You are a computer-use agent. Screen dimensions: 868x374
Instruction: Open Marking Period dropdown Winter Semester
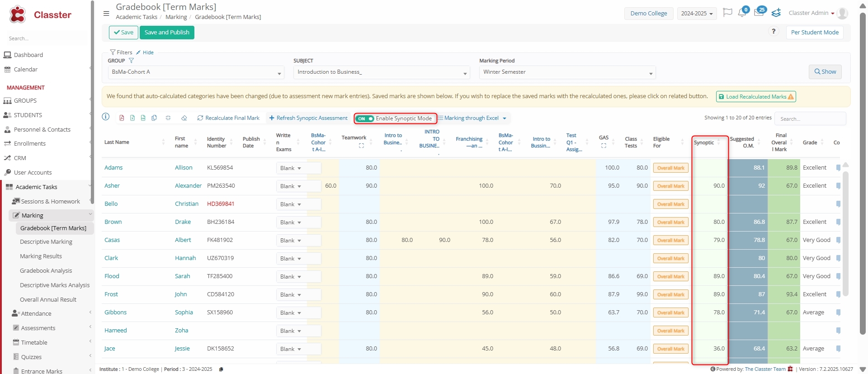click(567, 72)
